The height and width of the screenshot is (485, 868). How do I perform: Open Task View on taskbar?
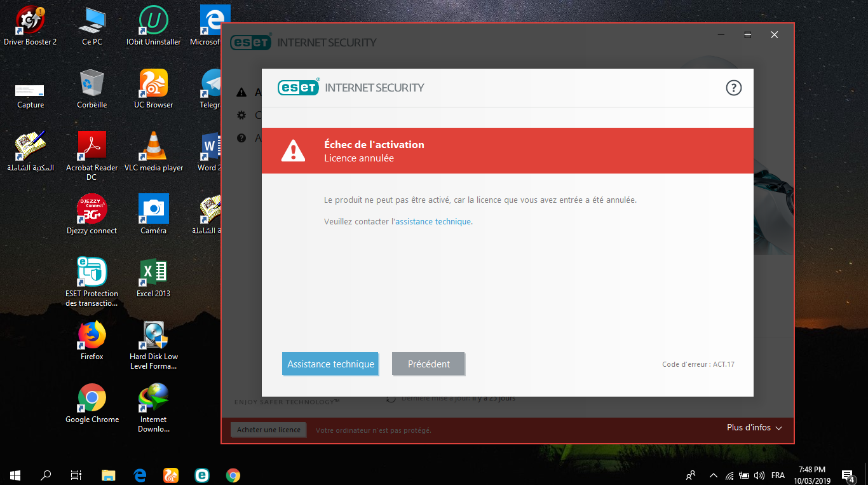[x=76, y=475]
